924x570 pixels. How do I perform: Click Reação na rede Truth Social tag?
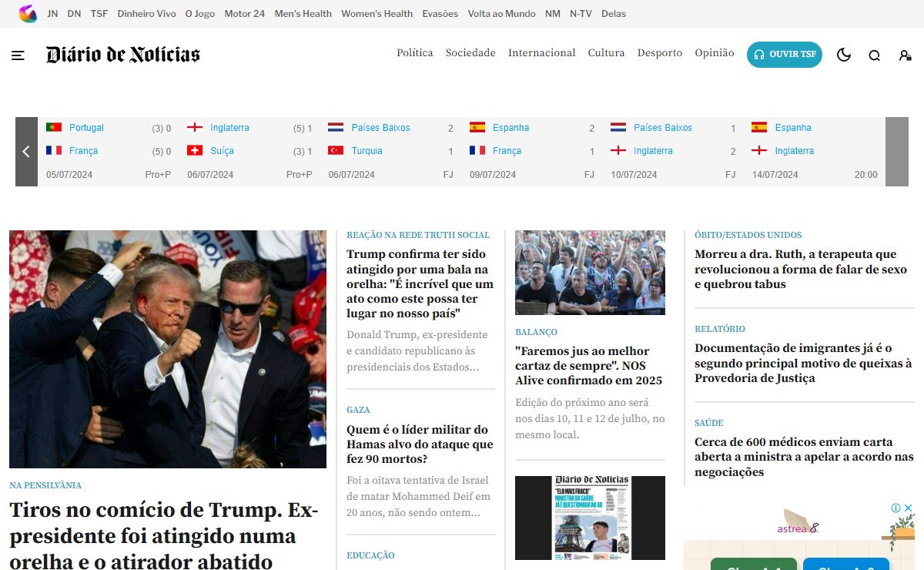click(418, 235)
